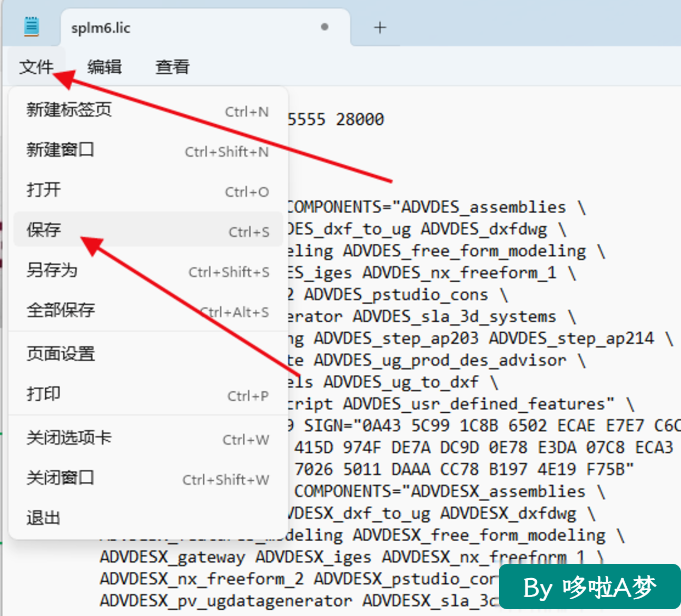
Task: Add a new tab with plus icon
Action: (380, 28)
